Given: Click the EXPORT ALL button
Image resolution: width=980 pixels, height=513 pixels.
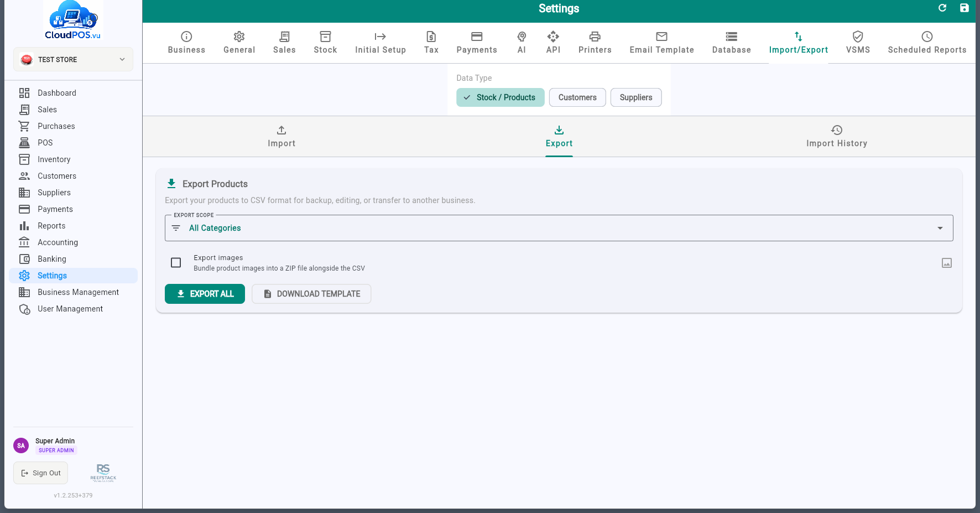Looking at the screenshot, I should coord(205,294).
